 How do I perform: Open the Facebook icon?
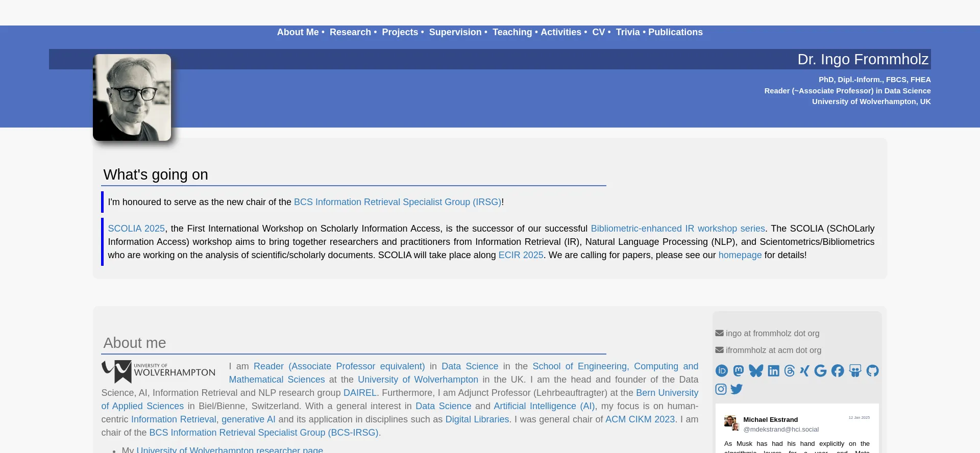(x=838, y=371)
